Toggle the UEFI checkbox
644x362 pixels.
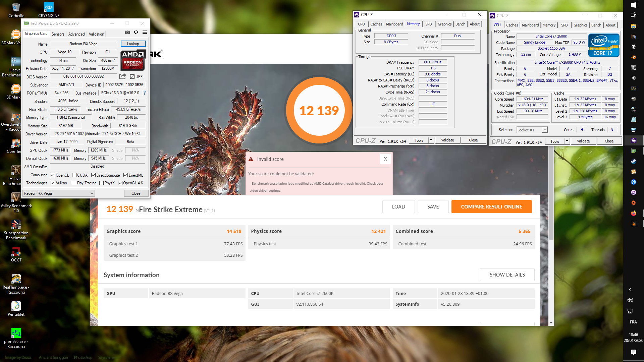tap(132, 77)
